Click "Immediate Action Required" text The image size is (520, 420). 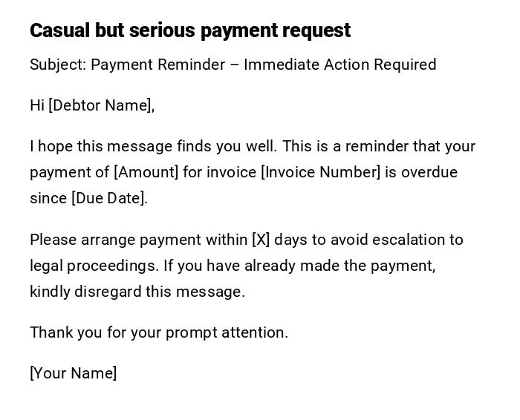pyautogui.click(x=339, y=65)
